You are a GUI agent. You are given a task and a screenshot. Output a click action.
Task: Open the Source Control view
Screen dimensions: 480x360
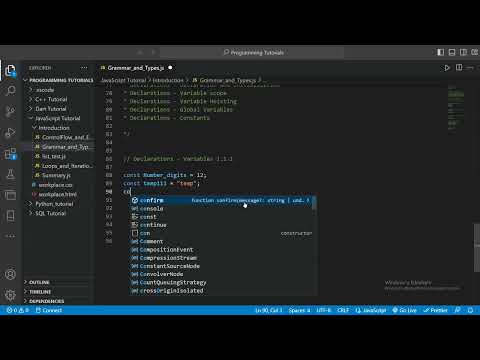coord(10,111)
